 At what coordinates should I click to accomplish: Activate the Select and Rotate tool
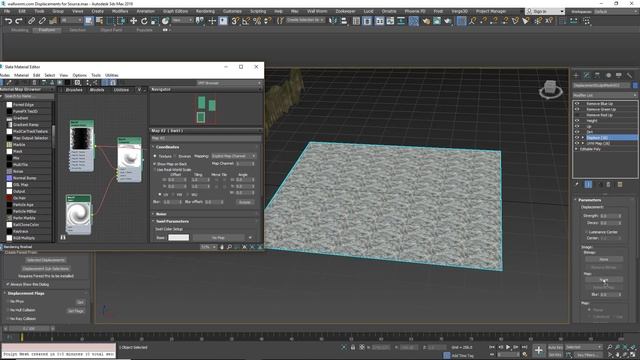144,21
